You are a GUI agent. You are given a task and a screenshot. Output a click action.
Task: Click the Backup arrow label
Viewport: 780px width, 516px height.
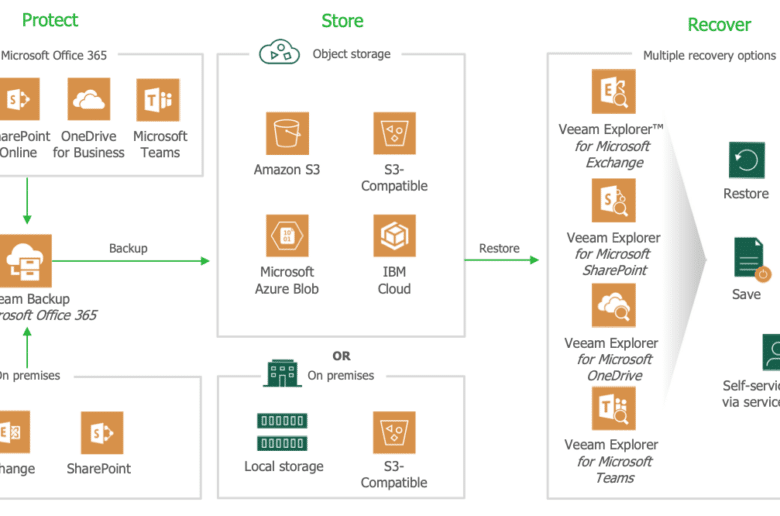coord(128,248)
